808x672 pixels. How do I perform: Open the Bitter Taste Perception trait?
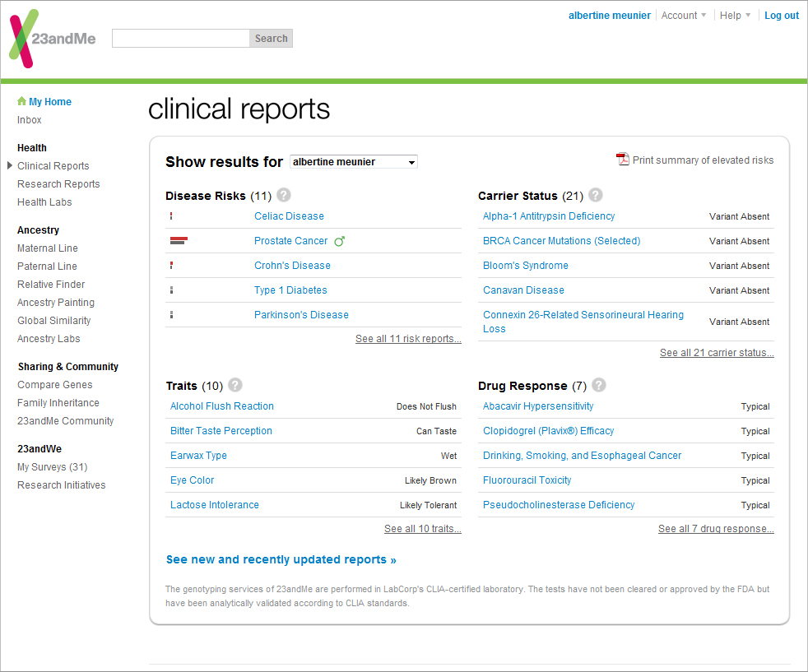coord(221,430)
